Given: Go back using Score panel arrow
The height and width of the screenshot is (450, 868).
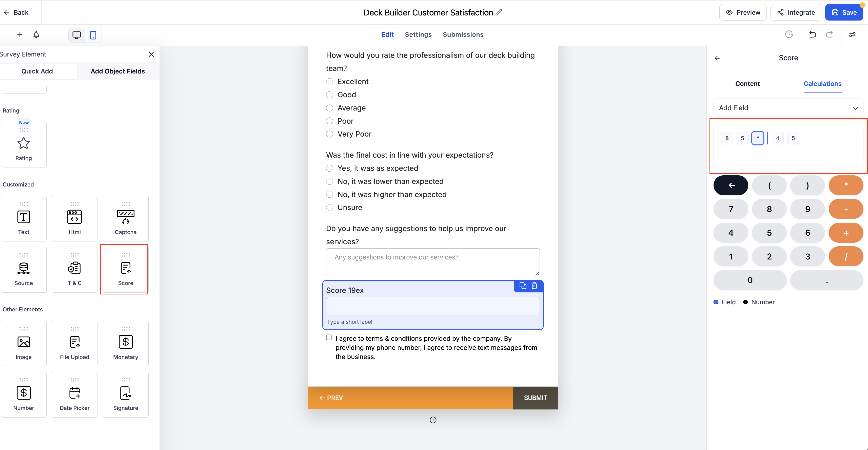Looking at the screenshot, I should pos(717,58).
